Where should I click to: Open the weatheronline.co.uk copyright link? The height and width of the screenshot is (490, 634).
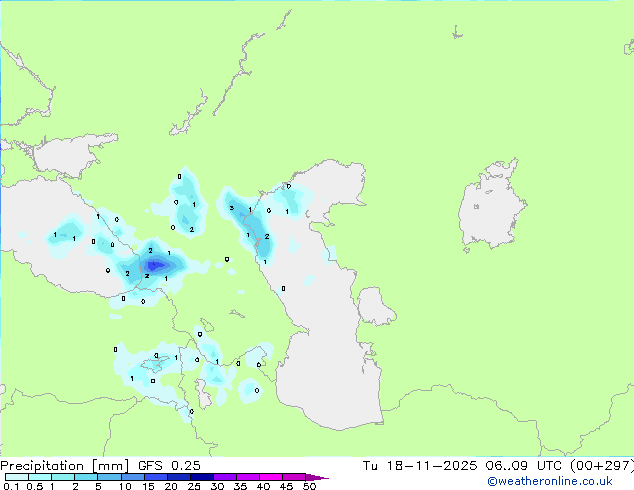549,481
